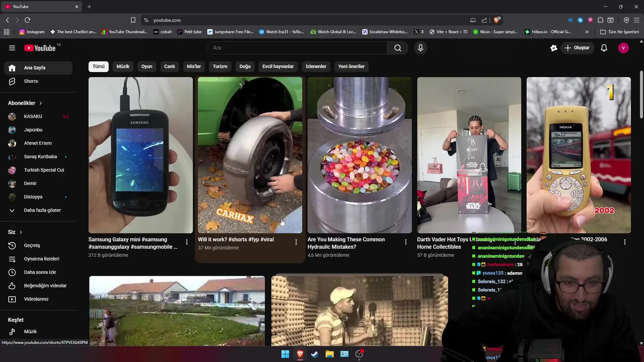Screen dimensions: 644x362
Task: Open the jelly beans hydraulic press thumbnail
Action: coord(359,155)
